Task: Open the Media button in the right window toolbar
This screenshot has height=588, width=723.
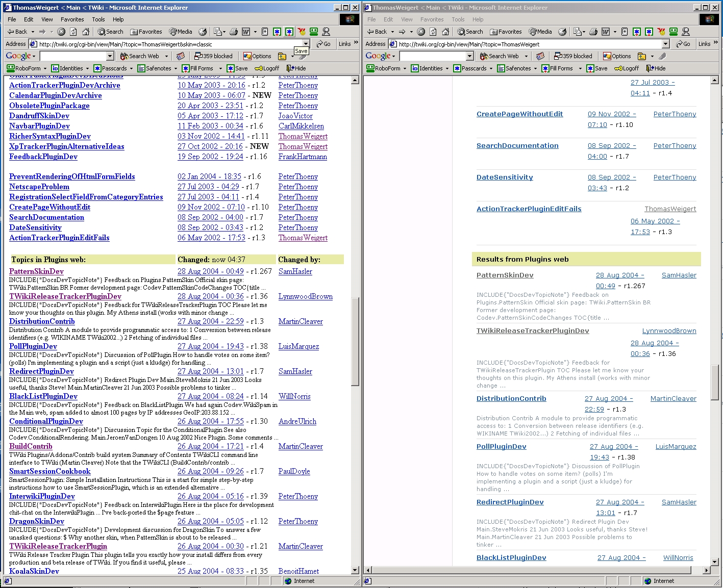Action: [540, 32]
